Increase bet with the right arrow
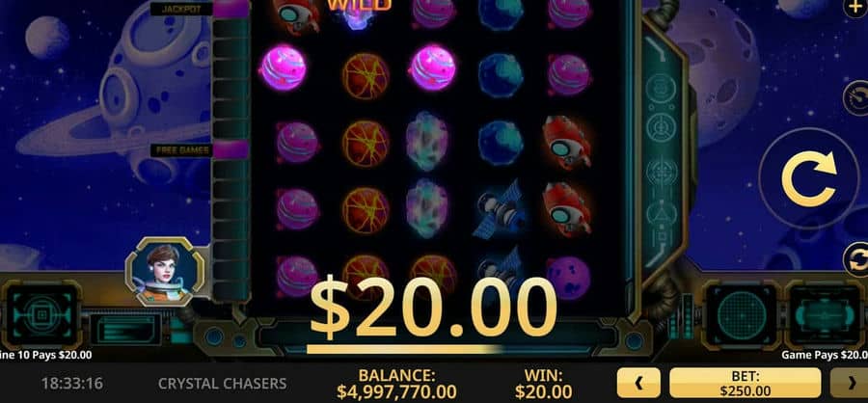The width and height of the screenshot is (868, 403). click(849, 383)
